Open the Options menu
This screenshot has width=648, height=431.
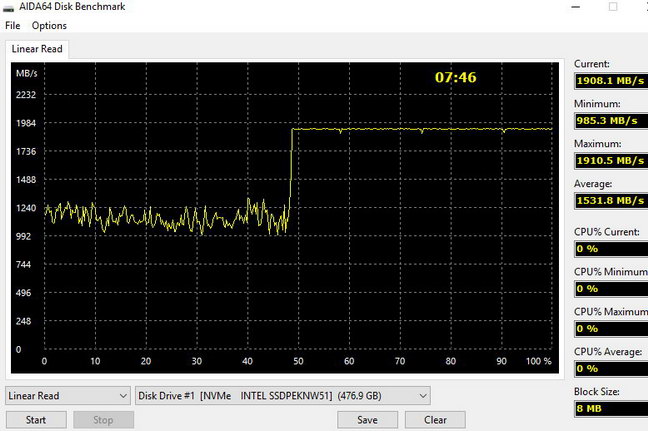(49, 26)
